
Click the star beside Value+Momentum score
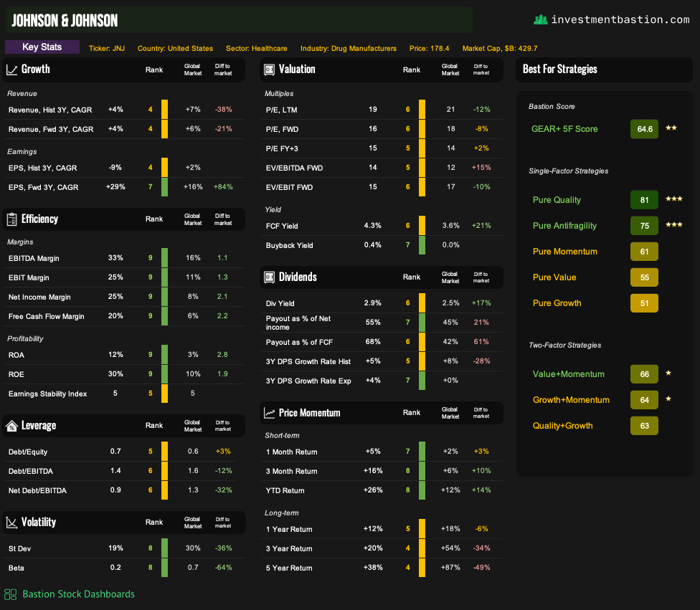[668, 373]
